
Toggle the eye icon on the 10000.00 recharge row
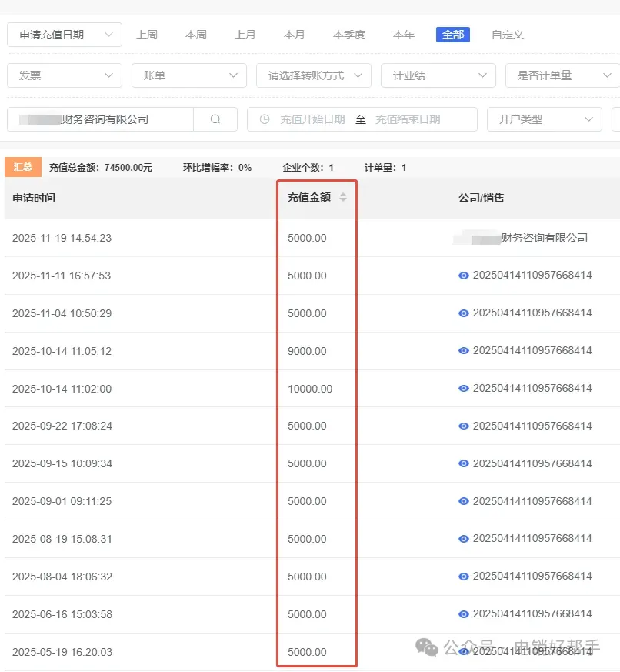click(464, 389)
